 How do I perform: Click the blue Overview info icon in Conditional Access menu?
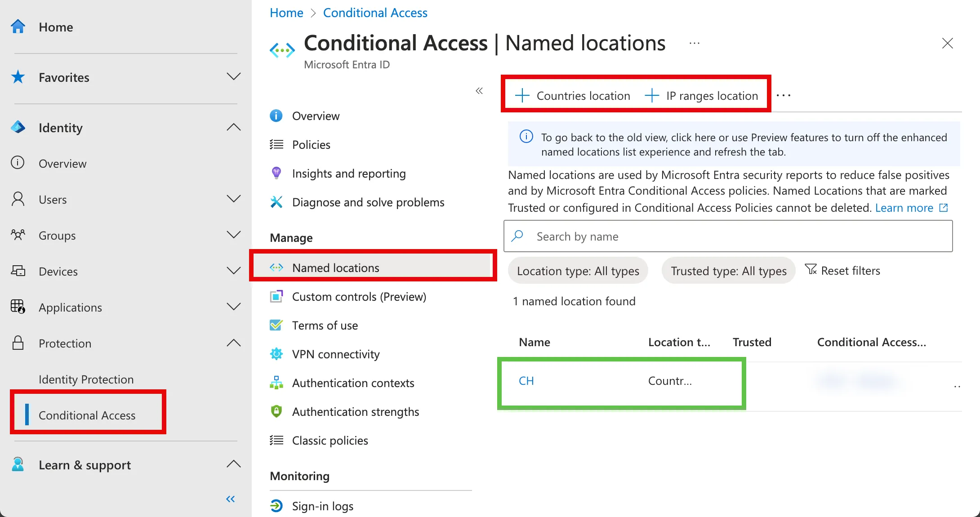pyautogui.click(x=276, y=116)
